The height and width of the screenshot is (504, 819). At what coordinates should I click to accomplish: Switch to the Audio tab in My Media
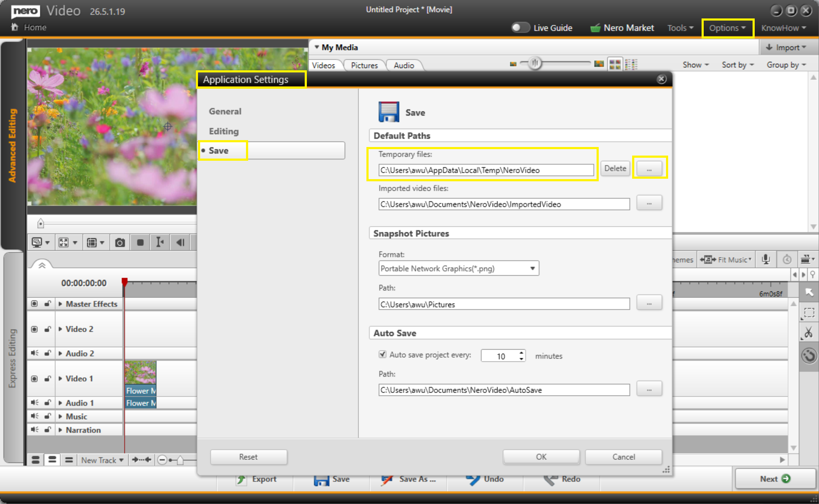(x=404, y=65)
